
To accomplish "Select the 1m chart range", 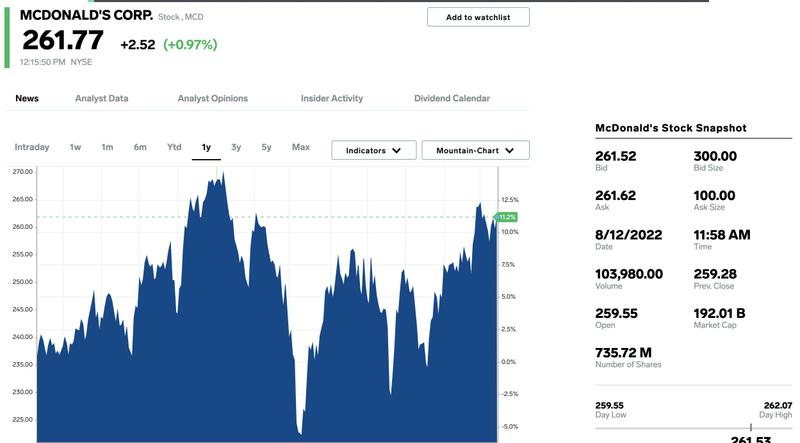I will click(107, 147).
